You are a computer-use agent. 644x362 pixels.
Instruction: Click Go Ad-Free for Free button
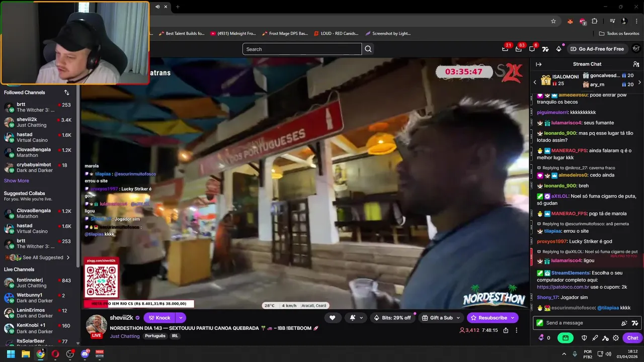597,49
